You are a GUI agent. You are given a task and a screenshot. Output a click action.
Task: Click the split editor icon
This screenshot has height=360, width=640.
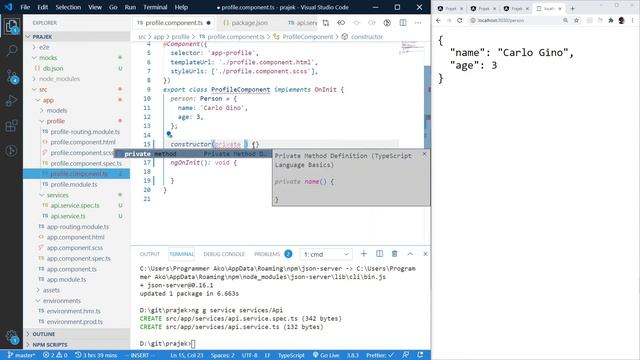(x=403, y=23)
